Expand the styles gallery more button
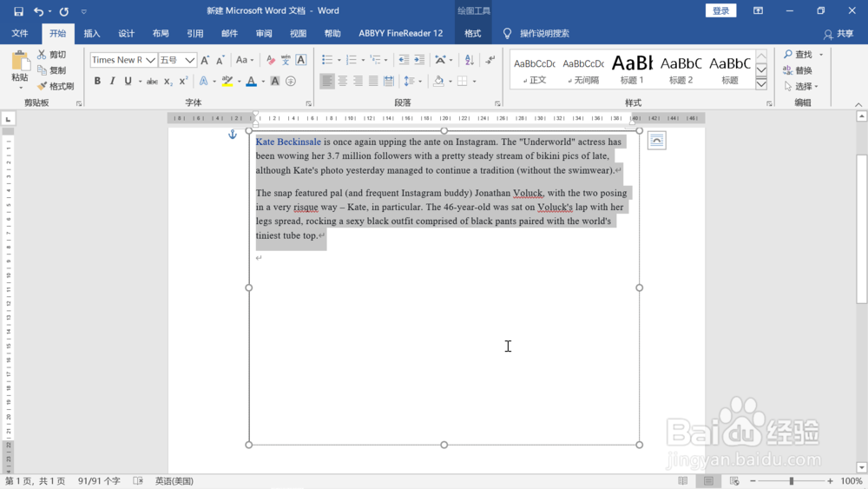This screenshot has width=868, height=489. (x=762, y=83)
